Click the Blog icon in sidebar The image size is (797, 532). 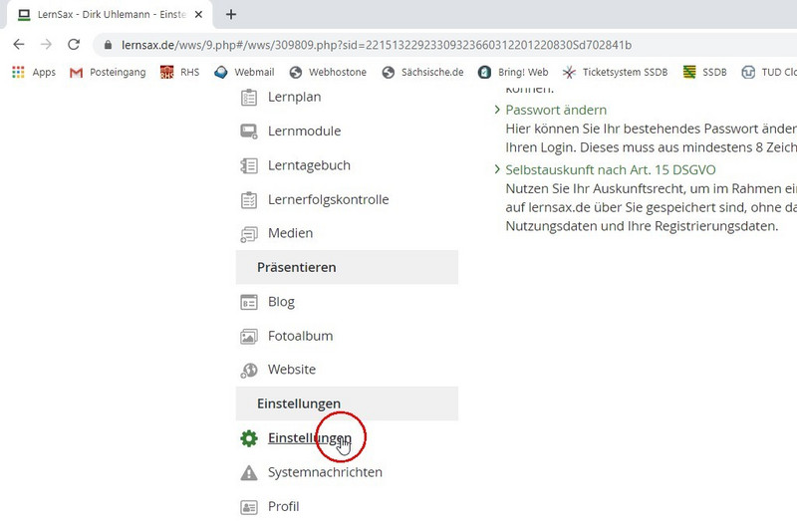pos(249,302)
